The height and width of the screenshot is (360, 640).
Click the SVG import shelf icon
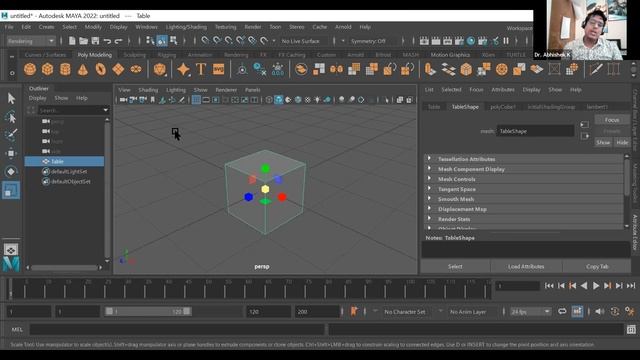(x=218, y=69)
